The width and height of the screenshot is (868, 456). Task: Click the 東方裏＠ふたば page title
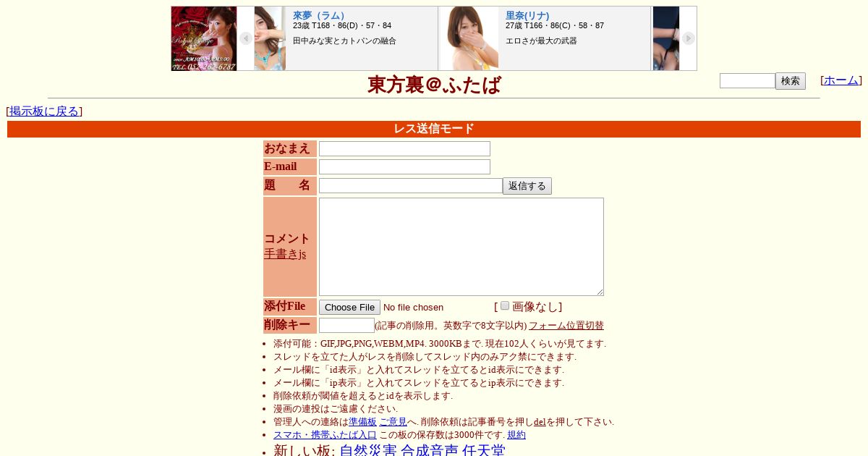coord(434,85)
